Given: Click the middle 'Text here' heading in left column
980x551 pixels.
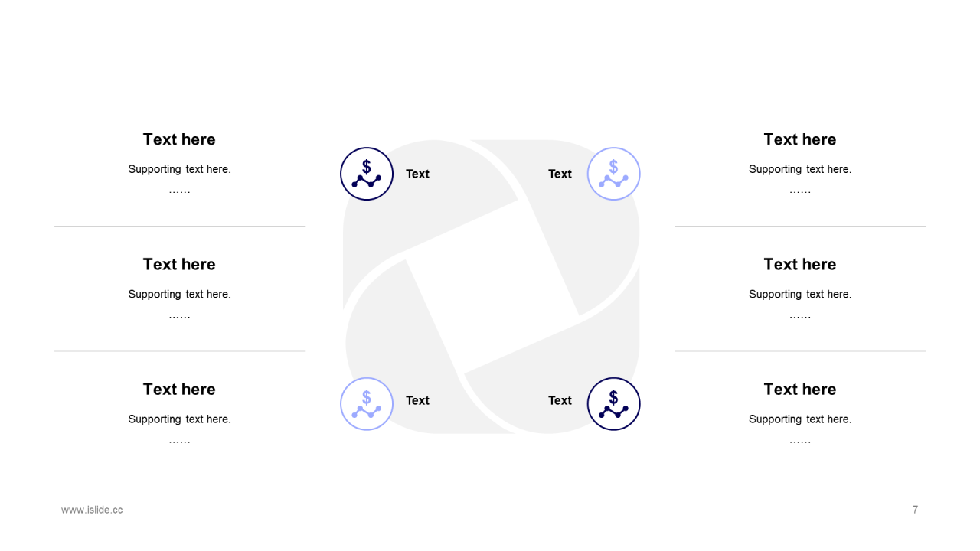Looking at the screenshot, I should (179, 264).
